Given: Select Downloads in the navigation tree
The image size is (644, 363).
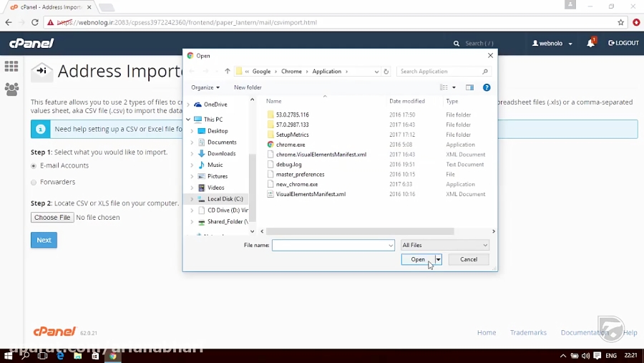Looking at the screenshot, I should (221, 153).
